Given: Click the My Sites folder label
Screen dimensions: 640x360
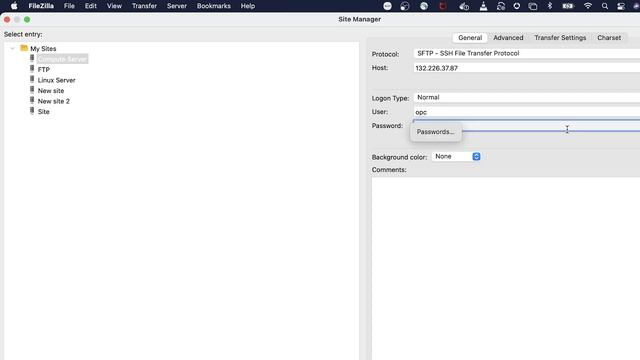Looking at the screenshot, I should click(x=43, y=49).
